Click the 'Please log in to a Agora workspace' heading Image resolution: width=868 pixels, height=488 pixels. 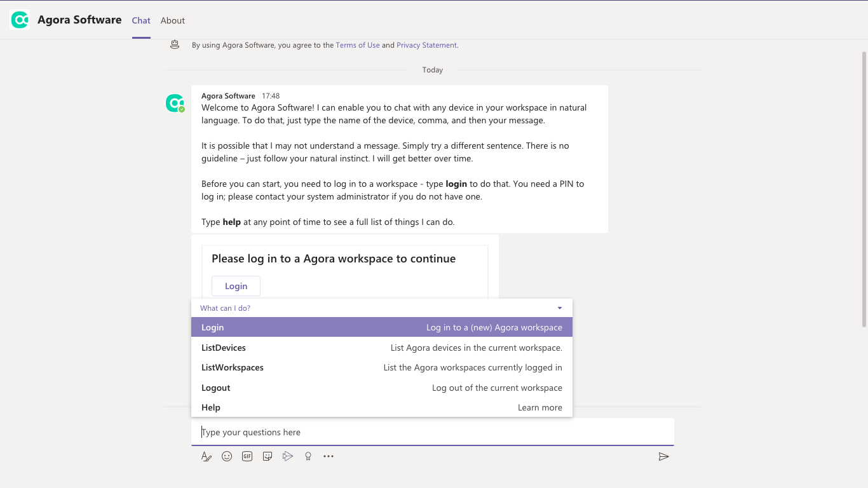[x=334, y=259]
